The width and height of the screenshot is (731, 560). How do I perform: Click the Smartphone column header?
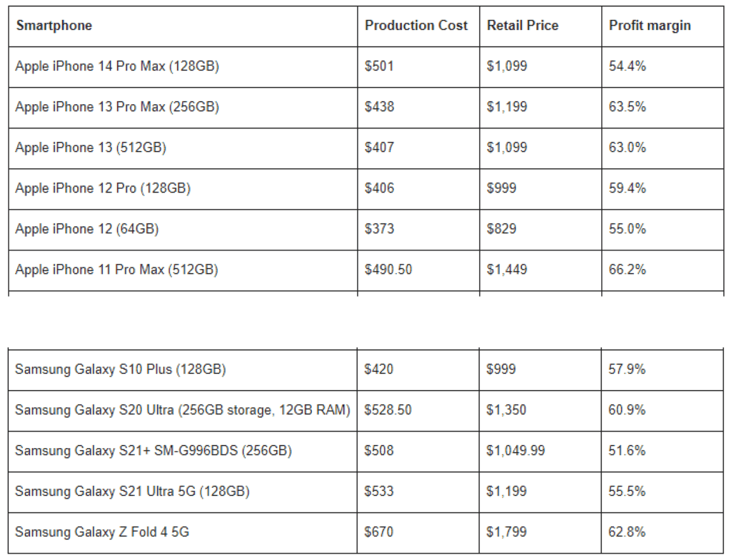tap(54, 26)
